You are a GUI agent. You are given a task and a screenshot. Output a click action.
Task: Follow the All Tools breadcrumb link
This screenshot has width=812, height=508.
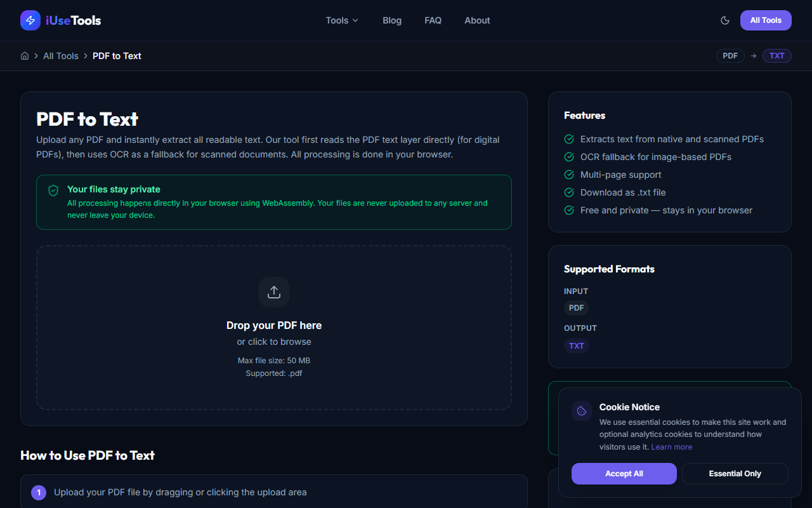(61, 55)
